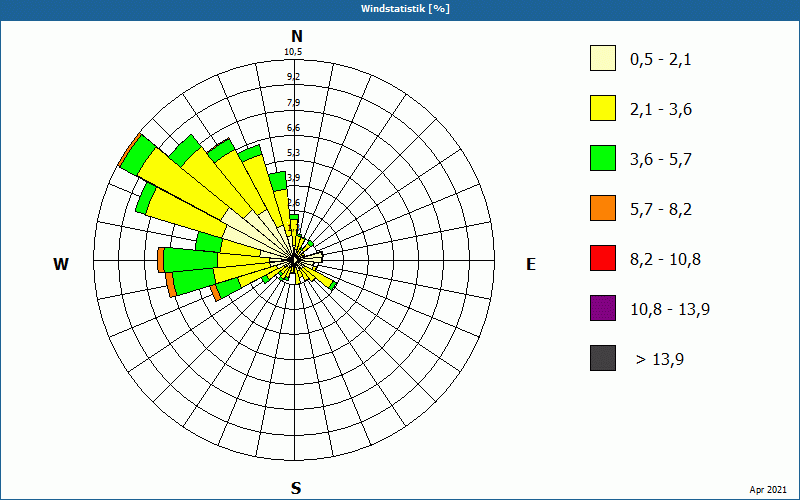Click the 3,9 radial axis label

293,178
